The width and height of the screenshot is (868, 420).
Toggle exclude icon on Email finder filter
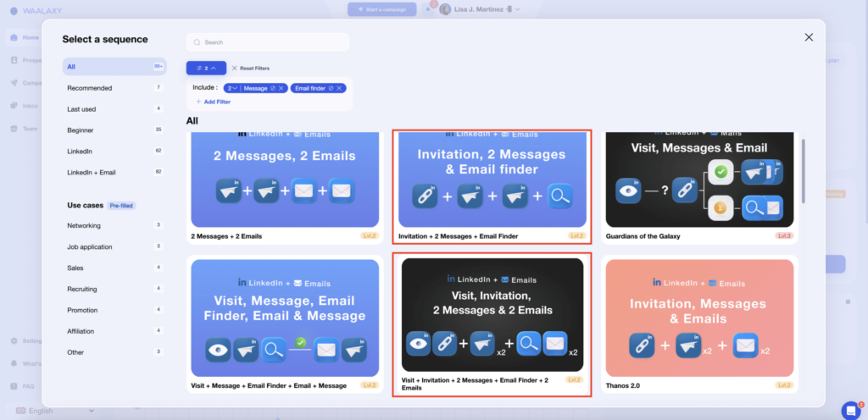[x=331, y=88]
